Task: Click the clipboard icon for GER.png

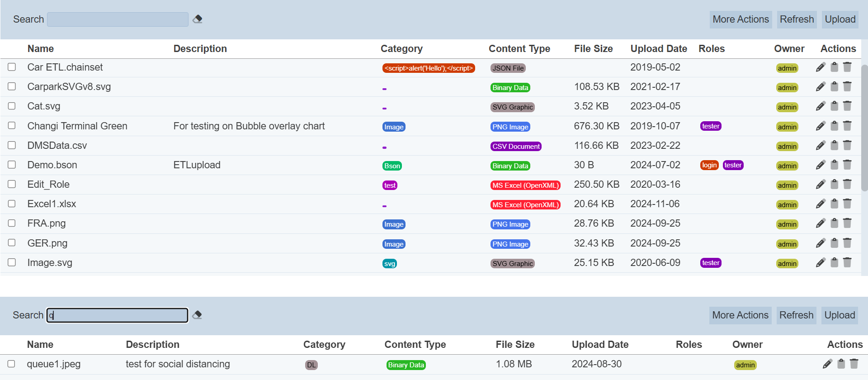Action: [834, 243]
